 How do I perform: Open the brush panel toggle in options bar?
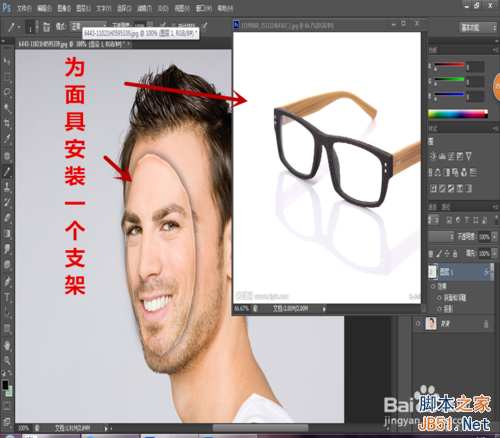point(47,27)
